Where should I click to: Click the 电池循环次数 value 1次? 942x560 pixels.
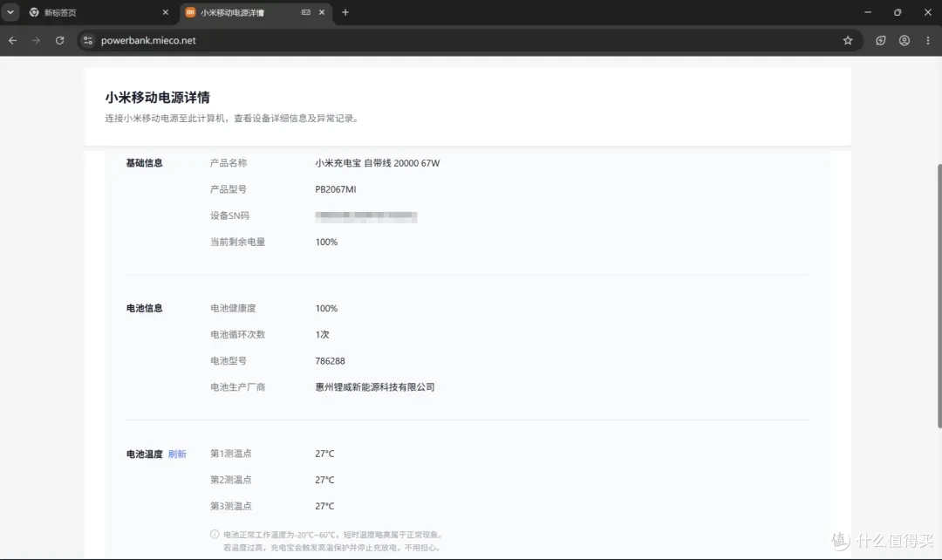[322, 335]
